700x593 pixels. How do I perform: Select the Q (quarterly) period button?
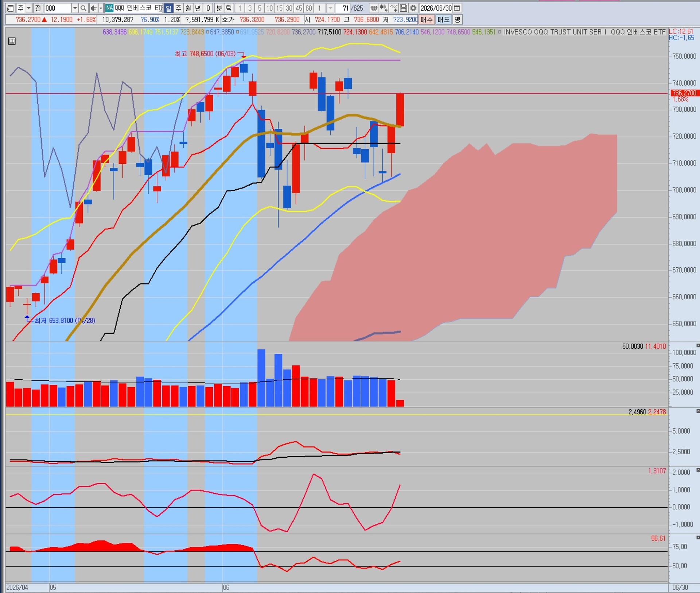(208, 8)
